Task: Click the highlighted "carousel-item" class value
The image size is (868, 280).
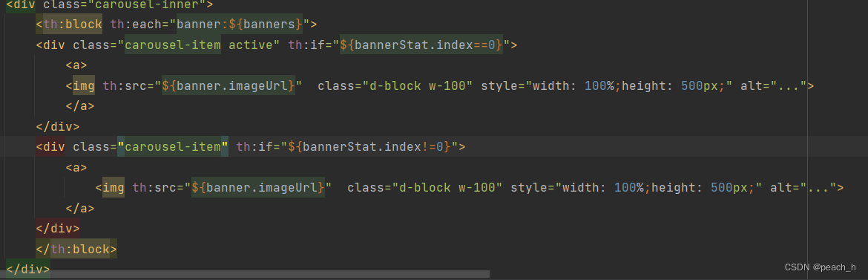Action: (x=173, y=147)
